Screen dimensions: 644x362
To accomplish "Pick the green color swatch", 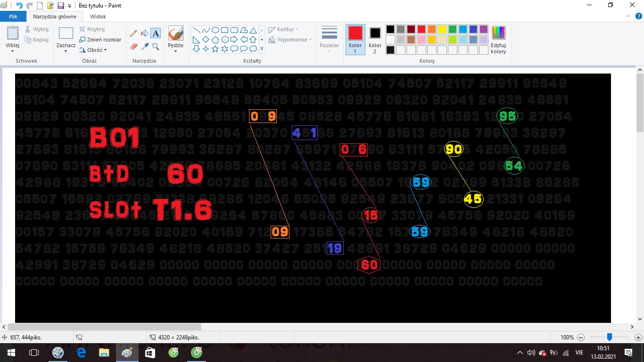I will tap(453, 29).
